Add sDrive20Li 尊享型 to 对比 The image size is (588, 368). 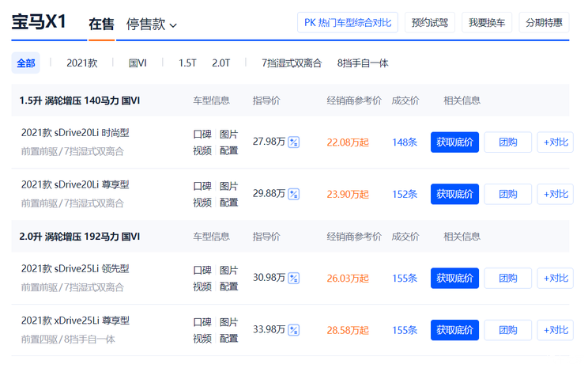click(x=556, y=194)
